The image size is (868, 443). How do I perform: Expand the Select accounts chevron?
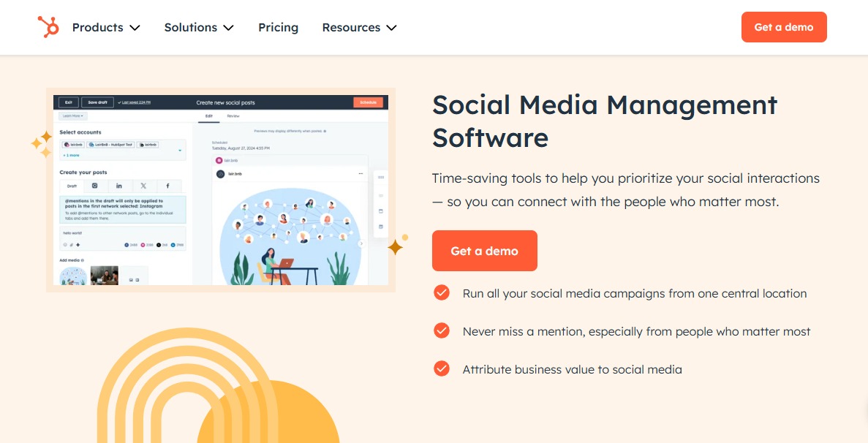pyautogui.click(x=180, y=150)
